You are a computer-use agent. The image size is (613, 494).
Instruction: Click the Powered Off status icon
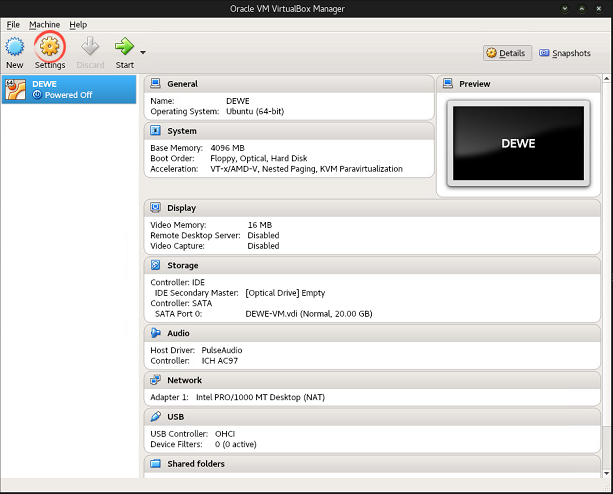coord(37,95)
